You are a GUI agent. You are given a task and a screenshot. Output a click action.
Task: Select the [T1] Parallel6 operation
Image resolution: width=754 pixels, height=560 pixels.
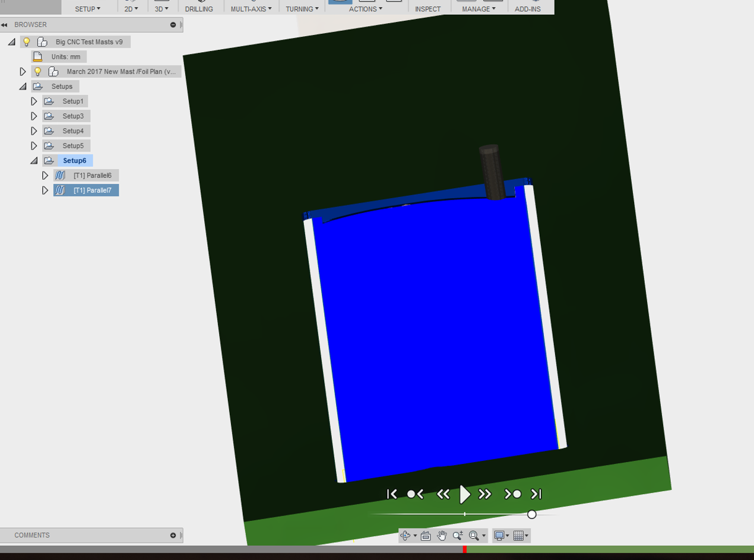click(92, 176)
